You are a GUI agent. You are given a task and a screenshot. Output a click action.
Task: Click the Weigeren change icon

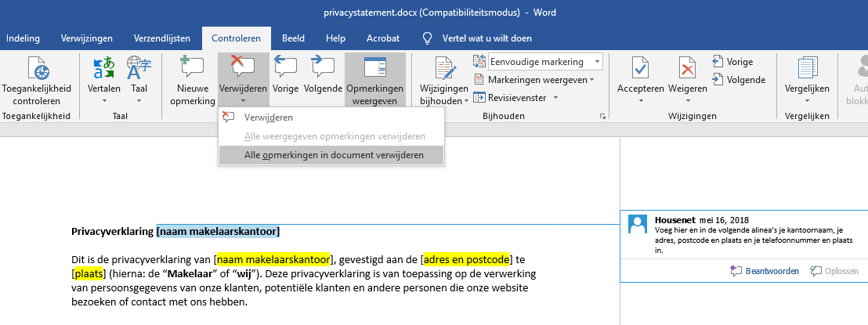[x=687, y=68]
